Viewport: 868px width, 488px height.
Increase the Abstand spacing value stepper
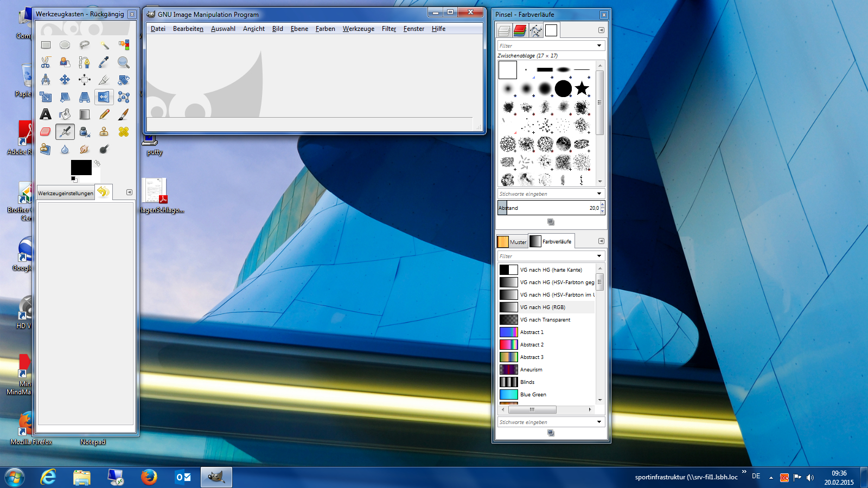(x=603, y=205)
